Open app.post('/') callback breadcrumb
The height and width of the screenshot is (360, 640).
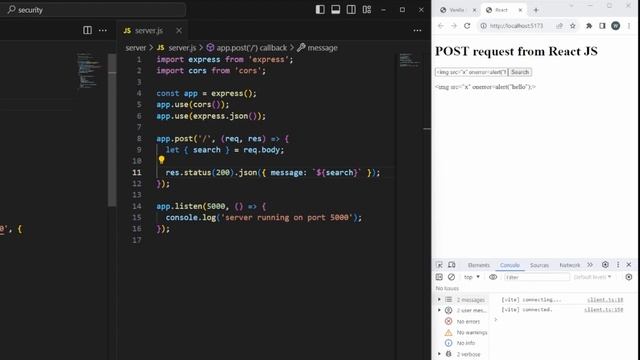[247, 48]
